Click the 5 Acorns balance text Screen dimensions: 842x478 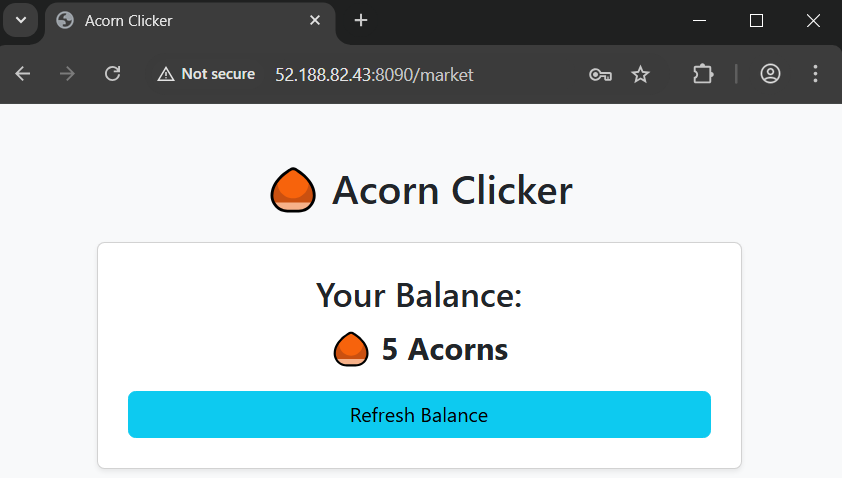tap(444, 349)
